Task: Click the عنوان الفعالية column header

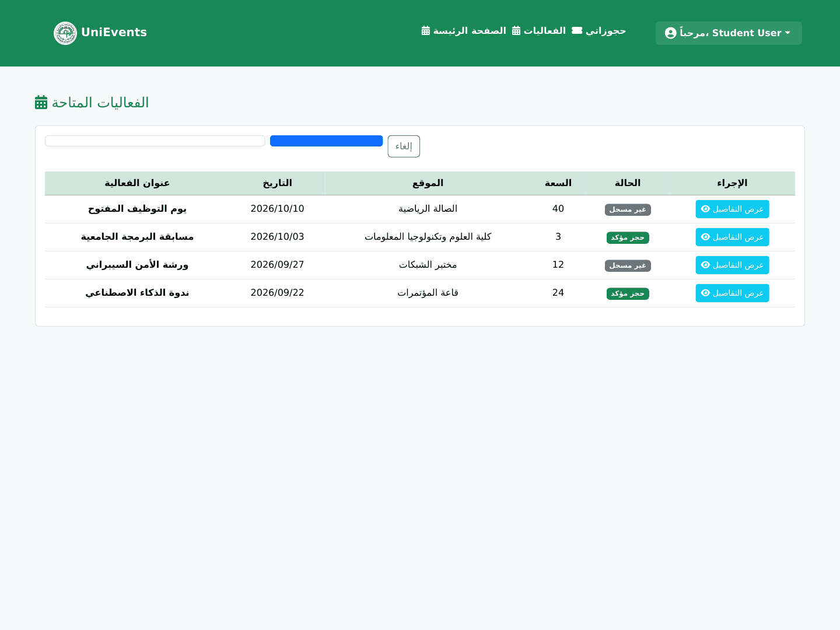Action: (x=137, y=183)
